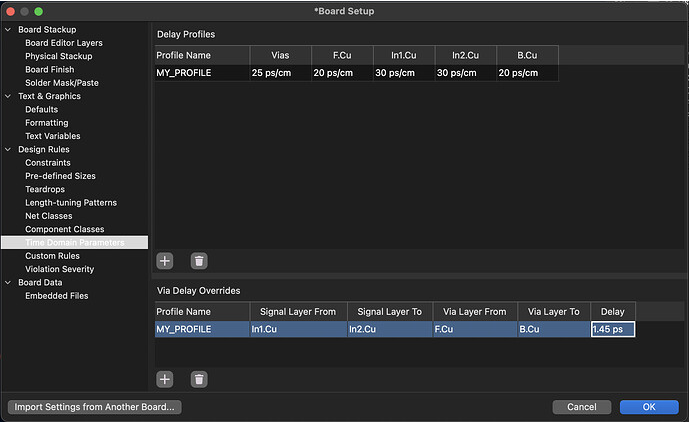Image resolution: width=689 pixels, height=423 pixels.
Task: Click the B.Cu Via Layer To cell
Action: [x=554, y=329]
